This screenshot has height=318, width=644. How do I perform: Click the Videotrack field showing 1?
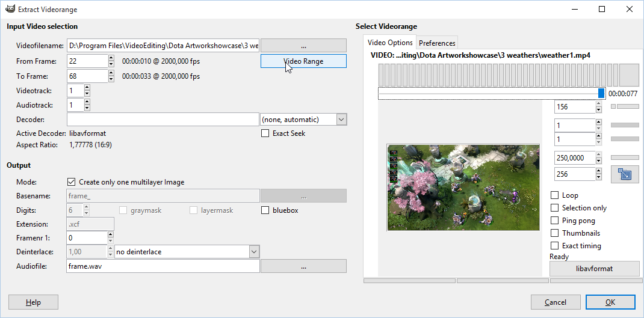pyautogui.click(x=75, y=91)
